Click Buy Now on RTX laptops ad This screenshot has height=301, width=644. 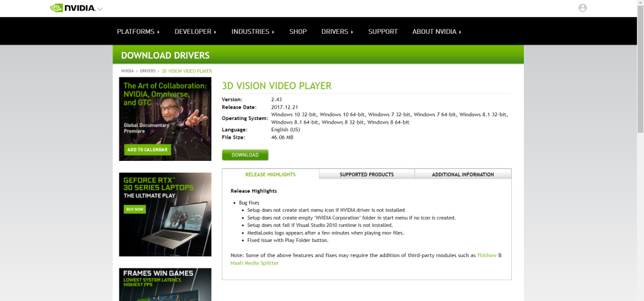coord(135,209)
